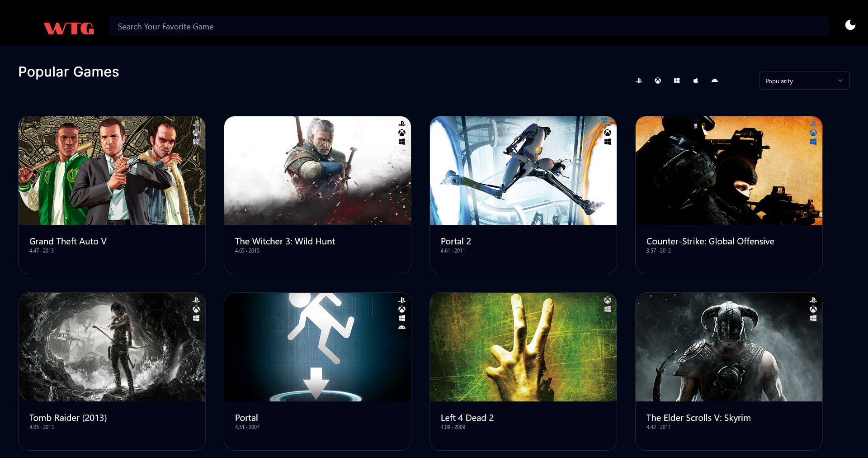The height and width of the screenshot is (458, 868).
Task: Filter games by PlayStation platform
Action: pos(639,81)
